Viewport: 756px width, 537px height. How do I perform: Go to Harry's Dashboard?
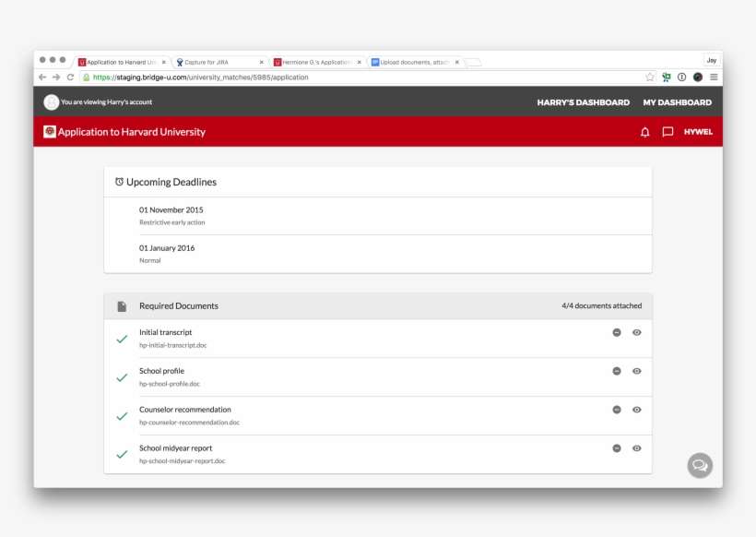[x=583, y=102]
